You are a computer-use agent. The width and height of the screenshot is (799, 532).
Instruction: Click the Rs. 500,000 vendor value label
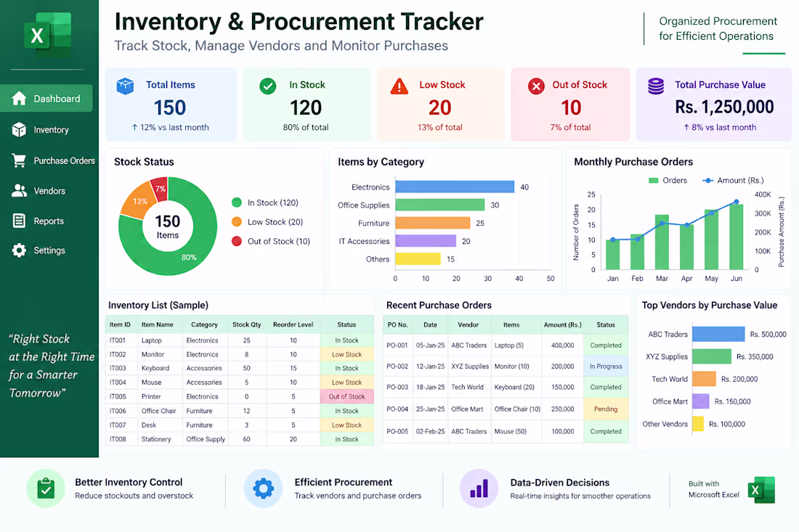pos(768,334)
